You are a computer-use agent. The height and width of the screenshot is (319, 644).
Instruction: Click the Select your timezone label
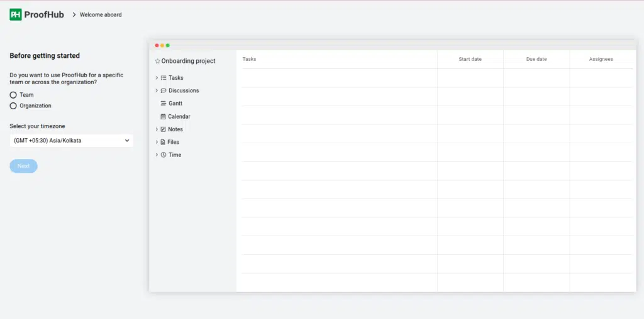click(x=37, y=126)
